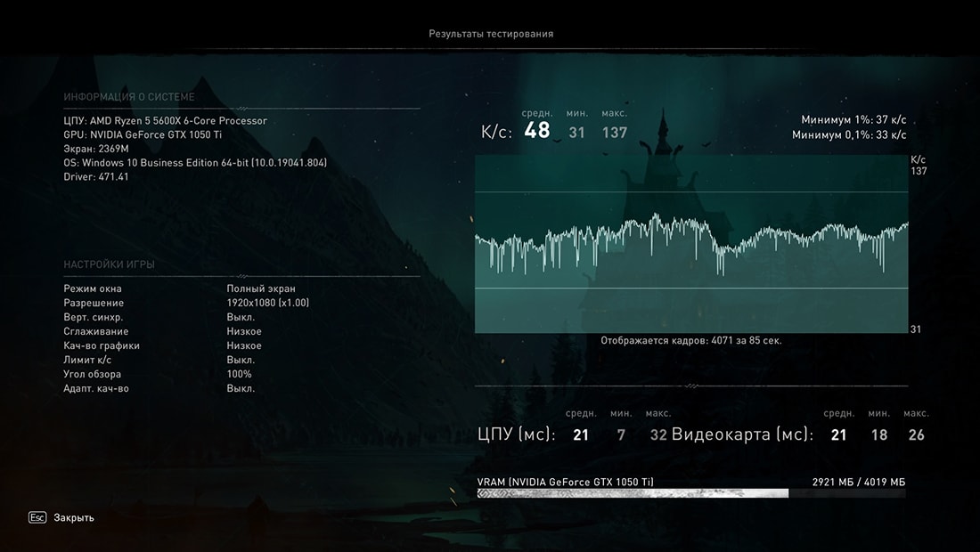Click the Режим окна label
Viewport: 980px width, 552px height.
coord(93,288)
